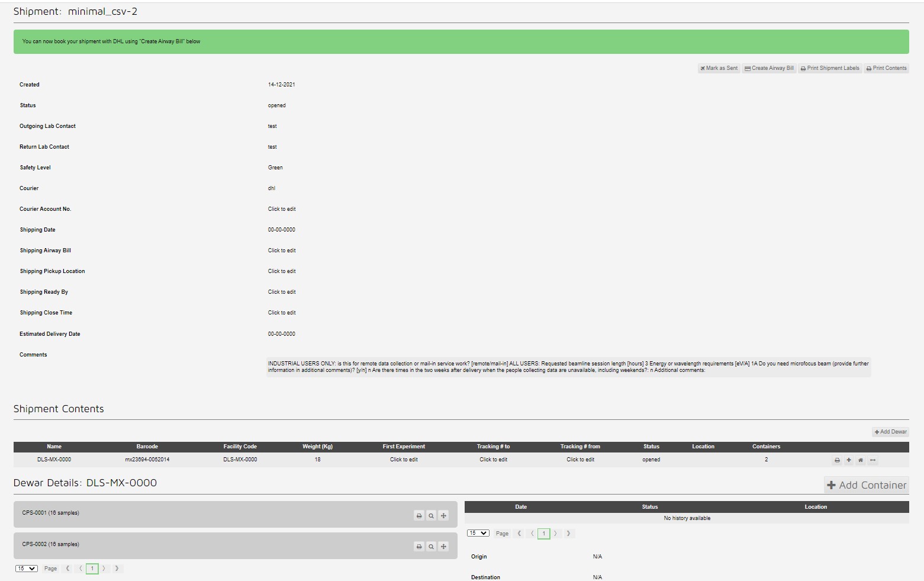Select the move icon on container CPS-0002

click(x=443, y=546)
